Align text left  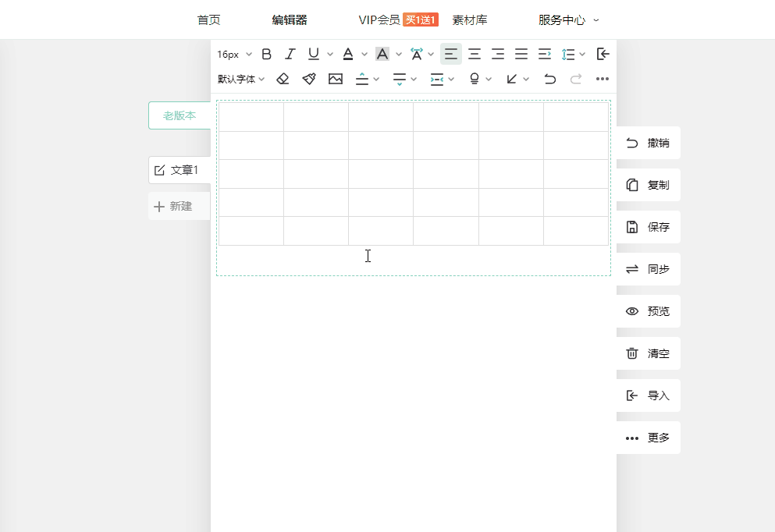(451, 54)
